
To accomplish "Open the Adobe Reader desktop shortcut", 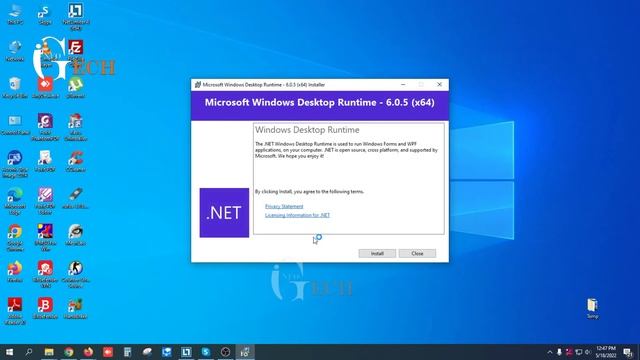I will click(x=15, y=311).
